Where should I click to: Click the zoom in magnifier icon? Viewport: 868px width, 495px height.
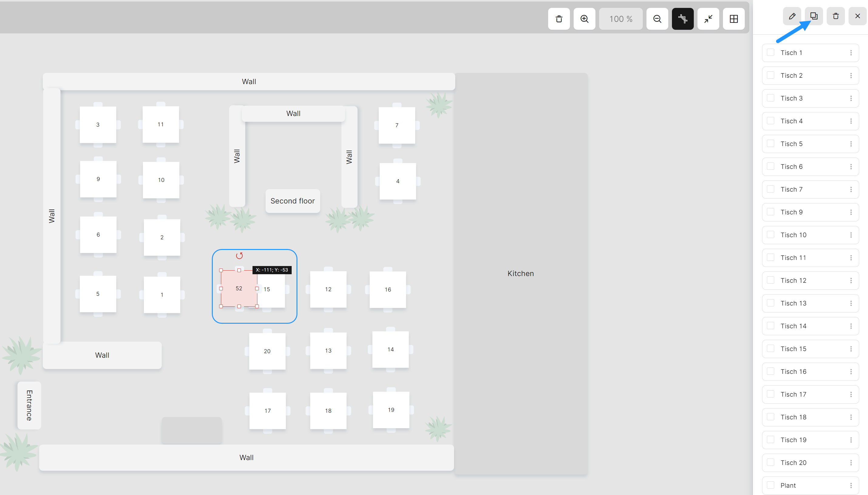click(584, 19)
